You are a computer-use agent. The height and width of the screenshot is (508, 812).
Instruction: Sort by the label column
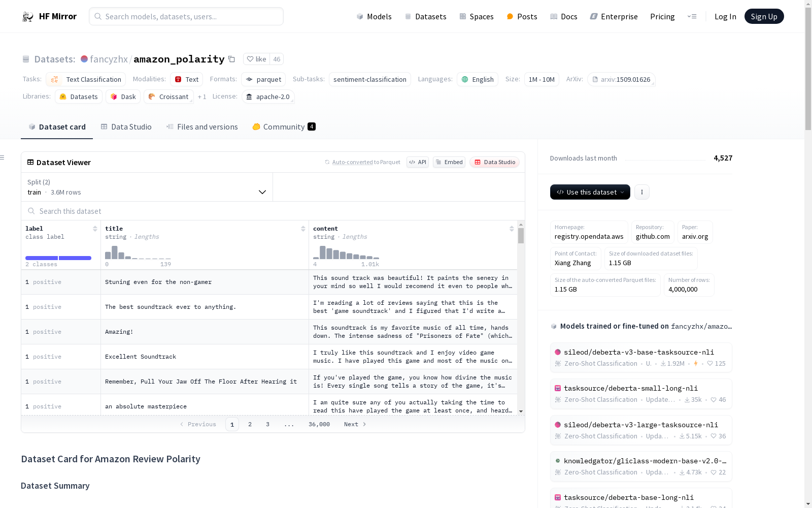(95, 229)
